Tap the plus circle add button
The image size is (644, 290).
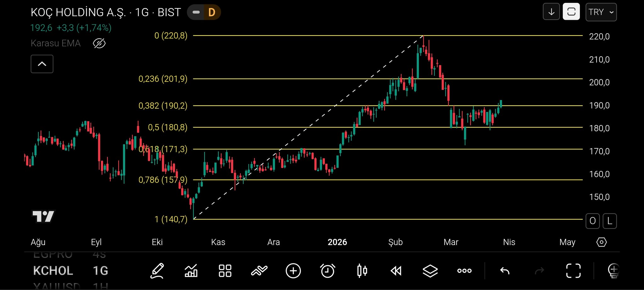click(293, 271)
